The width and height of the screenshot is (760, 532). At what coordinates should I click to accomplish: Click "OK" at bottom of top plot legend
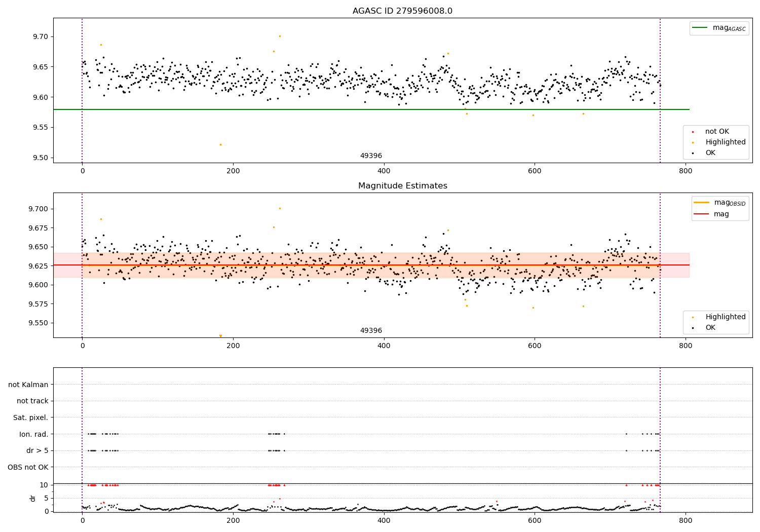pos(710,153)
